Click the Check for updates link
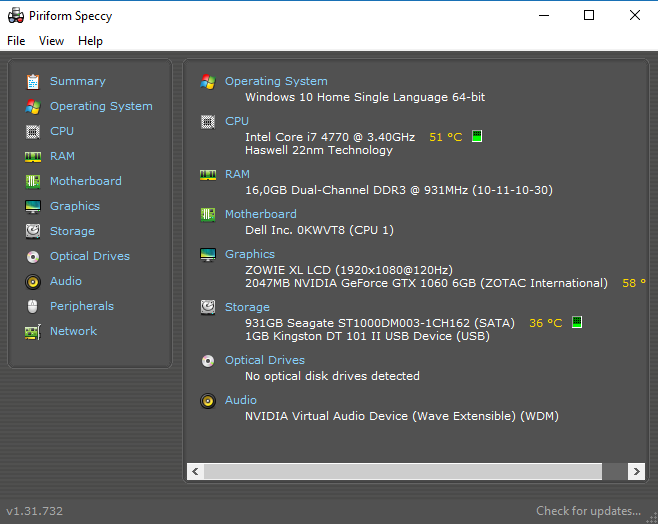The image size is (658, 526). point(588,511)
